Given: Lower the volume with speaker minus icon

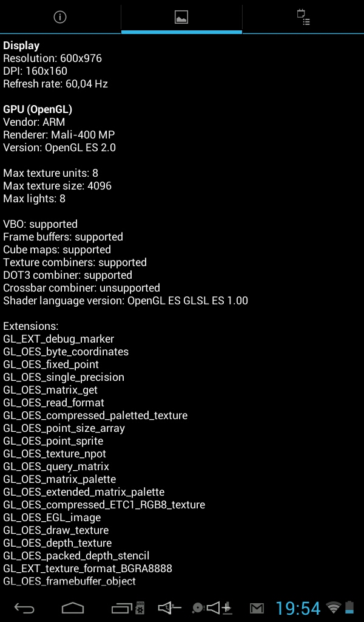Looking at the screenshot, I should [169, 607].
